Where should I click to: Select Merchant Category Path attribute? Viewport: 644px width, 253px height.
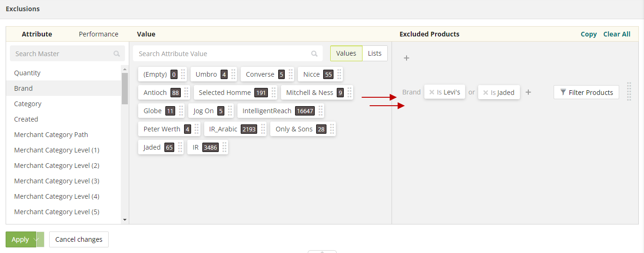(64, 135)
